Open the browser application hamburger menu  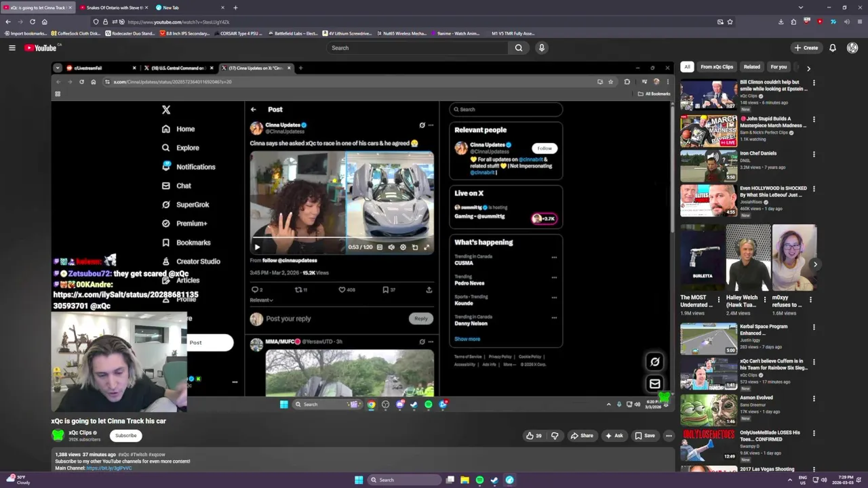point(859,22)
